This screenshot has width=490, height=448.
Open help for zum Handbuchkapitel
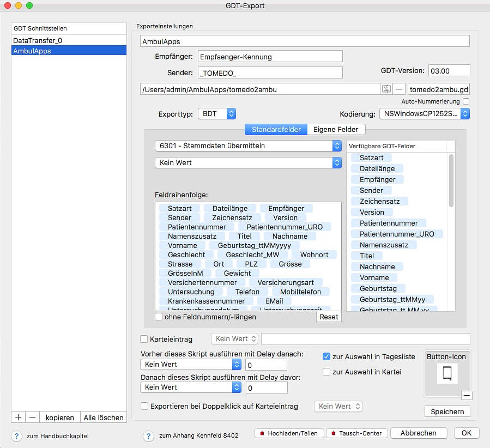(16, 436)
